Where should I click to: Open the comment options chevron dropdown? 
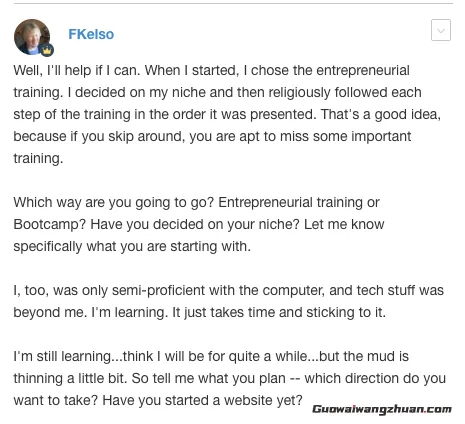(441, 30)
